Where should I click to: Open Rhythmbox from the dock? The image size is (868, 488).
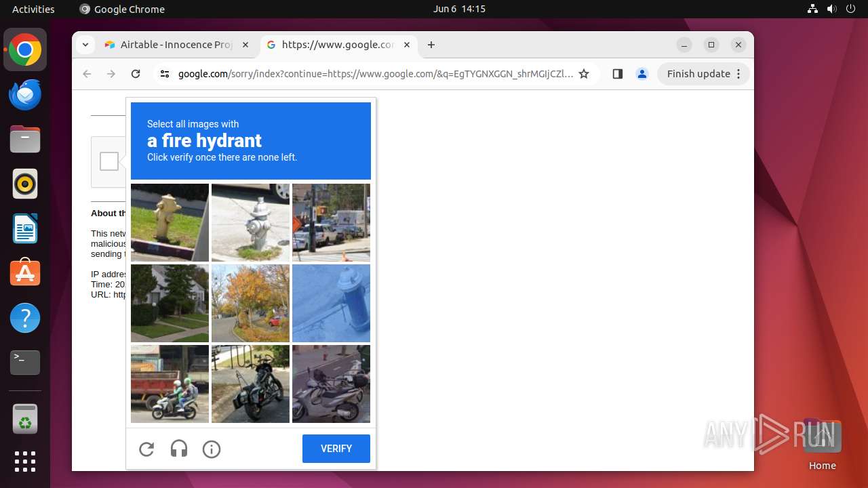point(25,184)
